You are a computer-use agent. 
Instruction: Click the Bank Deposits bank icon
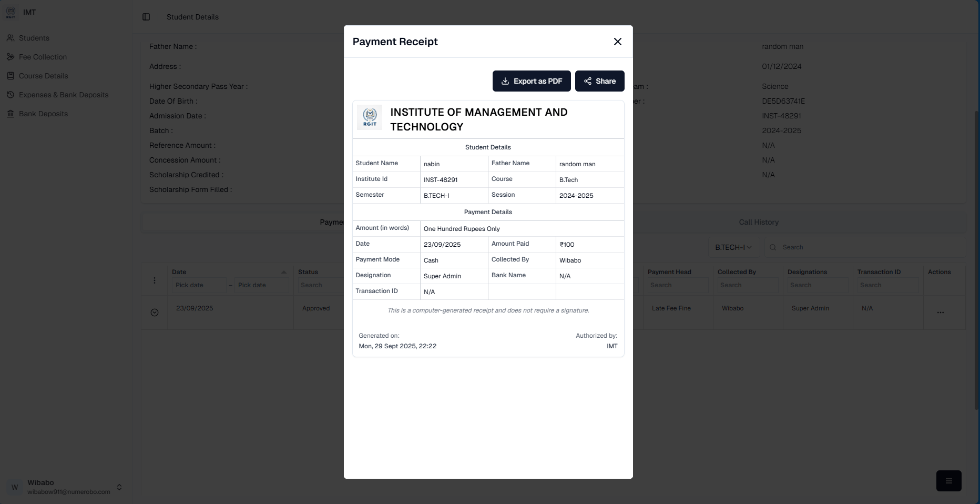11,114
